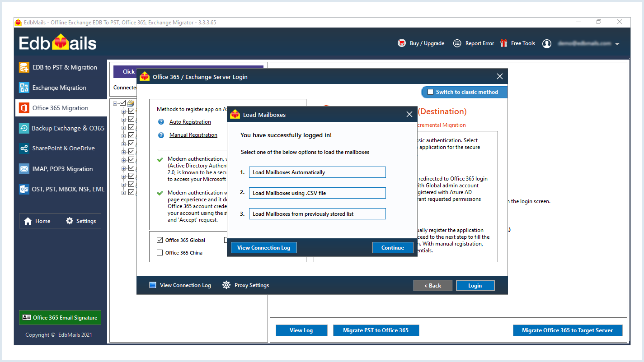Viewport: 644px width, 362px height.
Task: Click the EdbMails app icon in window title bar
Action: pos(19,22)
